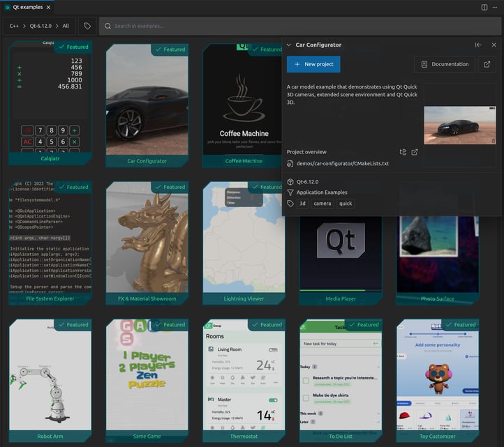Select the C++ breadcrumb item
Screen dimensions: 504x447
point(14,26)
